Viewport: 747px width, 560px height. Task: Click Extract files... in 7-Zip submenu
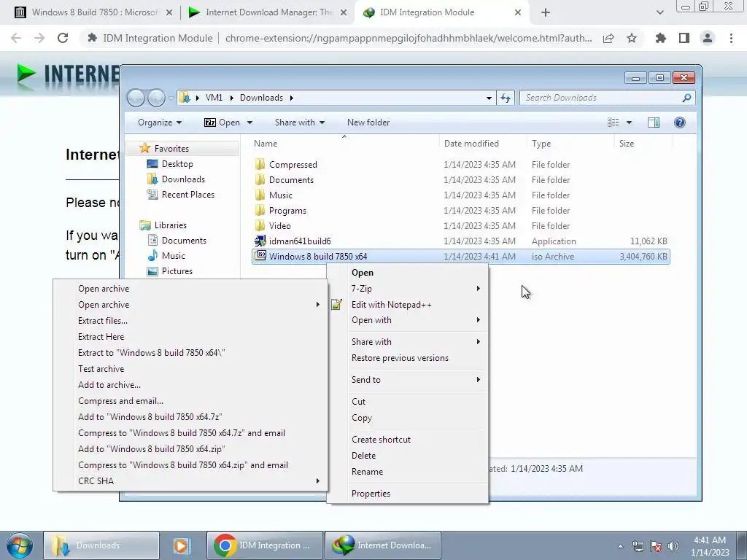tap(190, 321)
